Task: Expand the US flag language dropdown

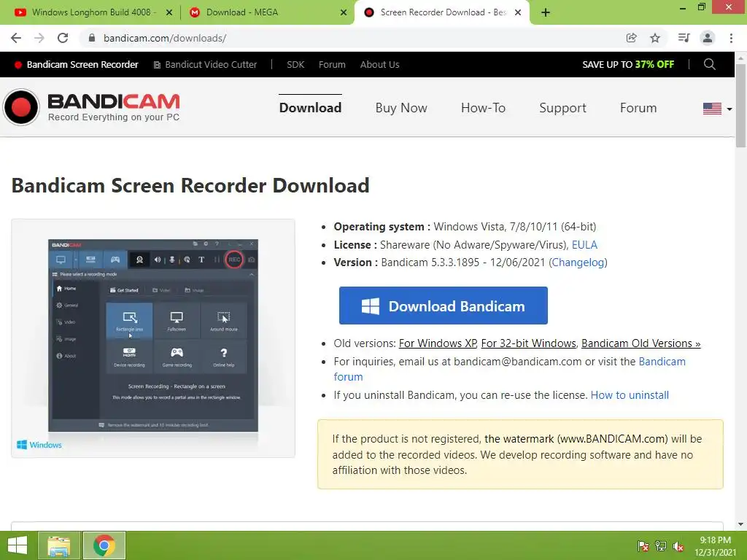Action: tap(718, 109)
